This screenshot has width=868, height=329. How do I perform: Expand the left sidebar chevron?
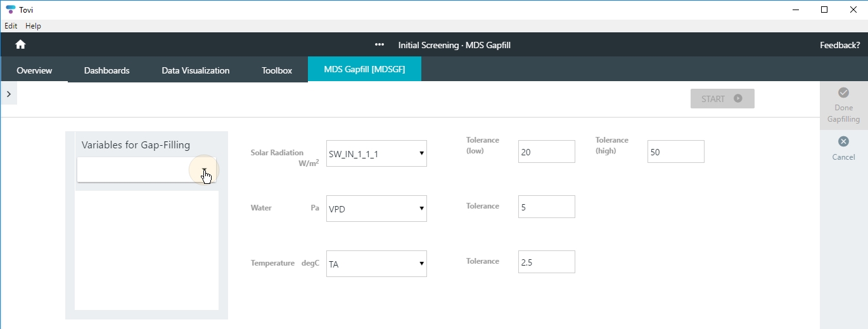tap(8, 94)
